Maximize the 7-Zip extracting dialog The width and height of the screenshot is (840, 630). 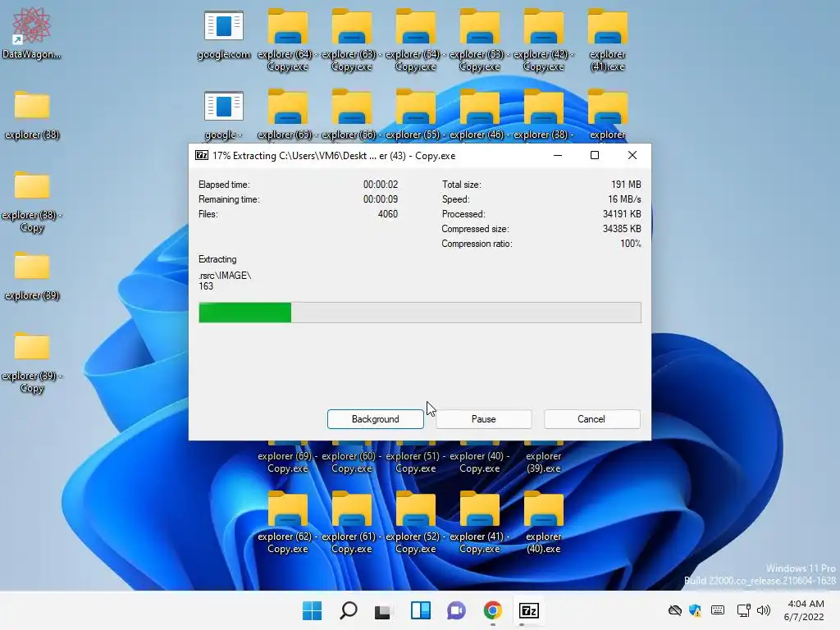tap(595, 155)
